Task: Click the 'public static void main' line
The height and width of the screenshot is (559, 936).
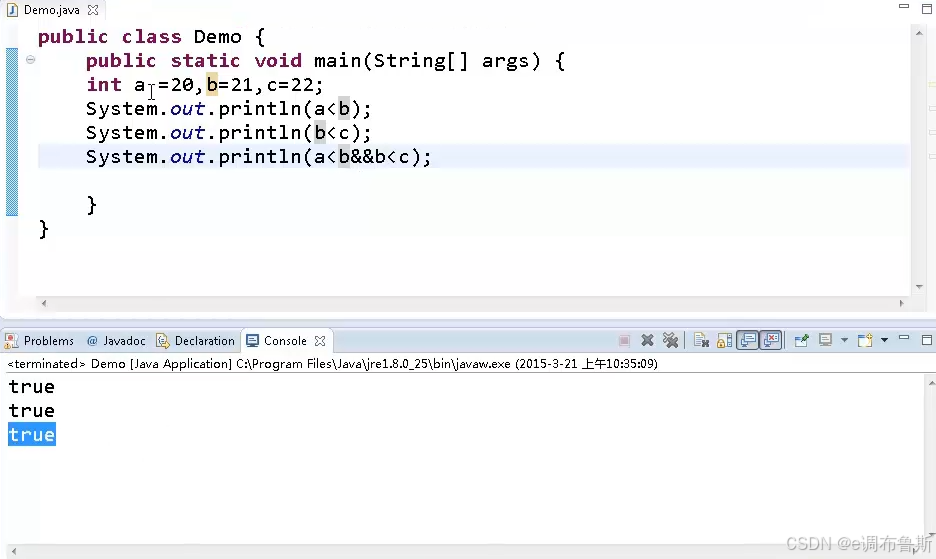Action: tap(325, 61)
